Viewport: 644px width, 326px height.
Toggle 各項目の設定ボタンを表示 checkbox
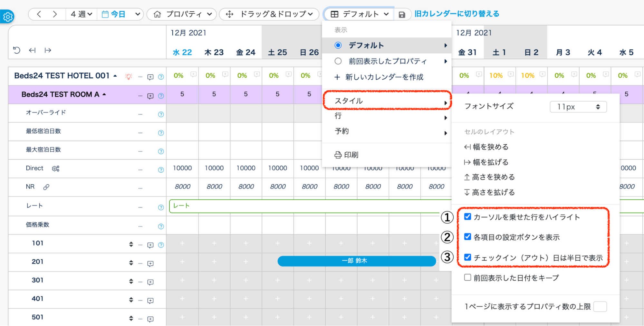467,237
